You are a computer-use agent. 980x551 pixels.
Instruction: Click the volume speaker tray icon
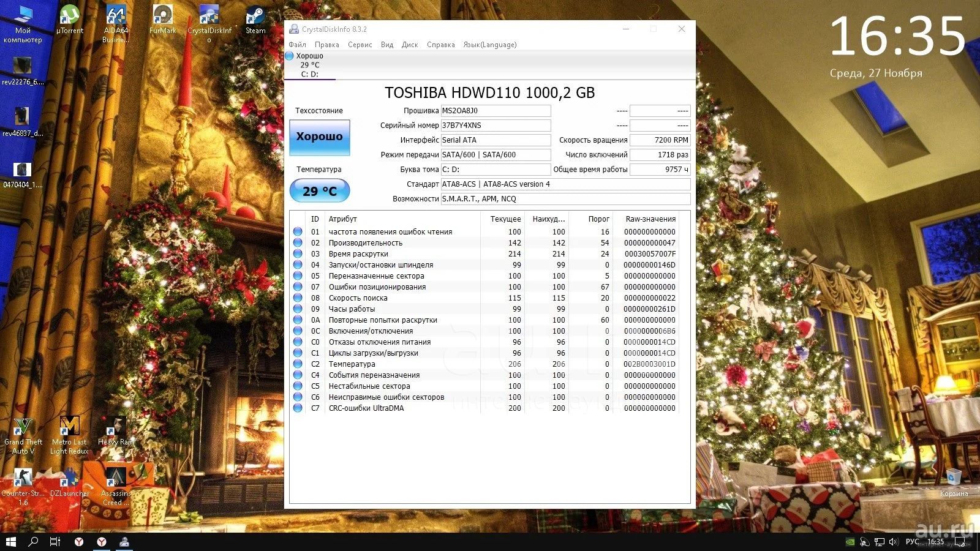pos(893,542)
